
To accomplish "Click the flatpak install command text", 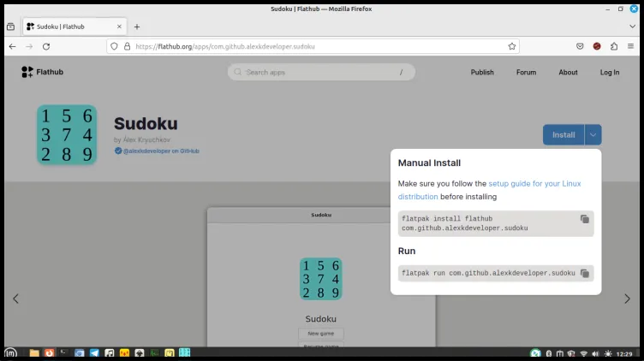I will [x=464, y=223].
